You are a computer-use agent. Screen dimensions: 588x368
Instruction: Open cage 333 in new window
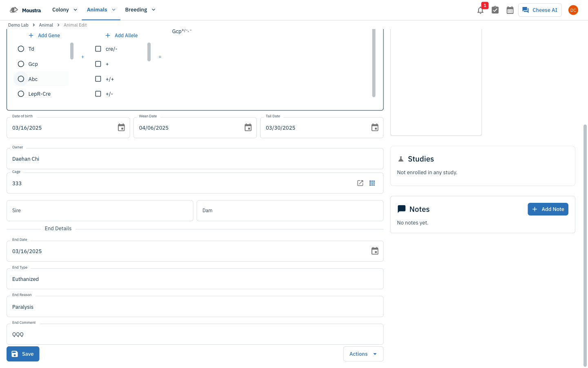(360, 183)
